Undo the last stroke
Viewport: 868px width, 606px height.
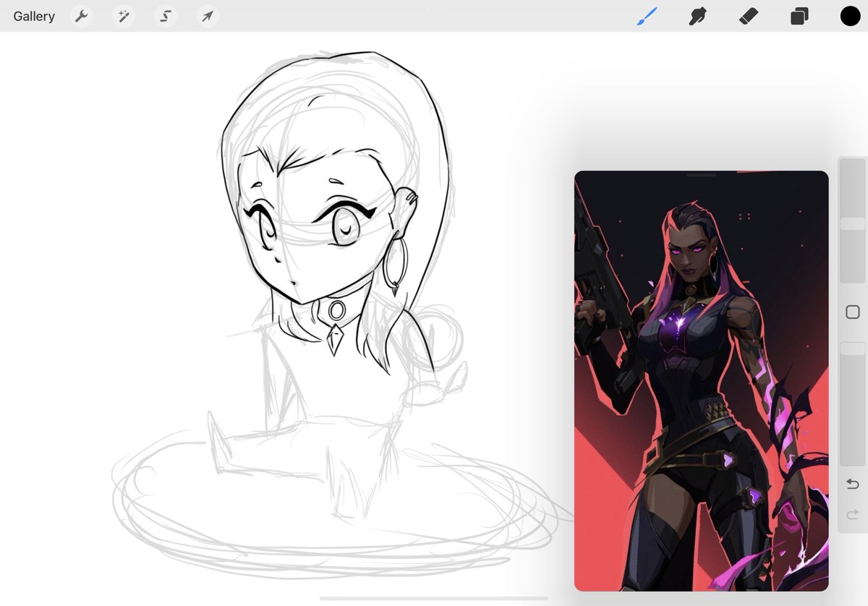coord(852,484)
